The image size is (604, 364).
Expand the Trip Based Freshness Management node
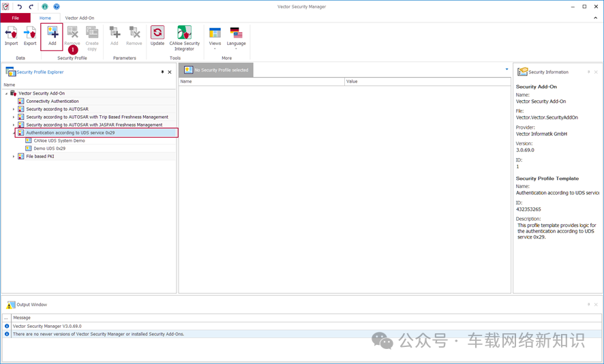click(14, 117)
